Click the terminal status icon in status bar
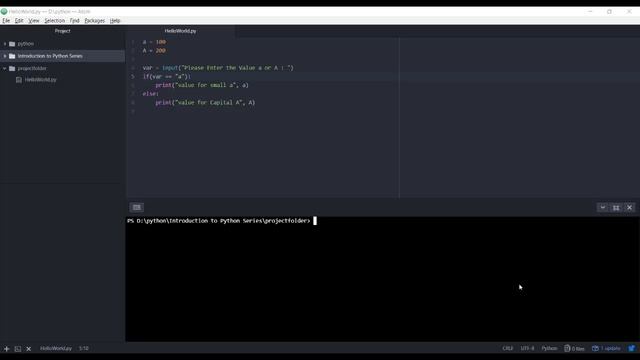 18,349
